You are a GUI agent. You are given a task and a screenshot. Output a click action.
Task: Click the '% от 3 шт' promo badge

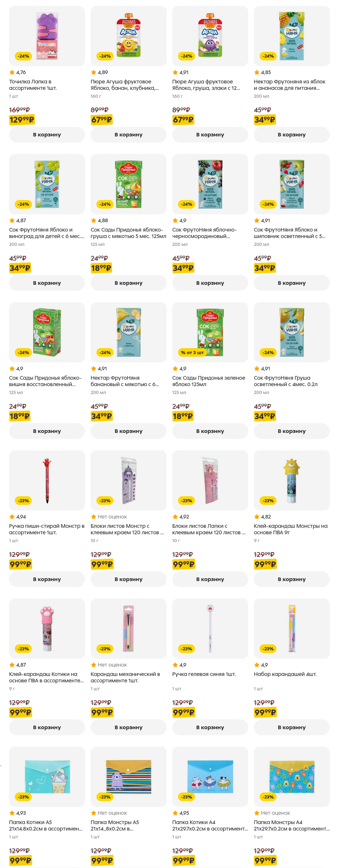(x=192, y=352)
